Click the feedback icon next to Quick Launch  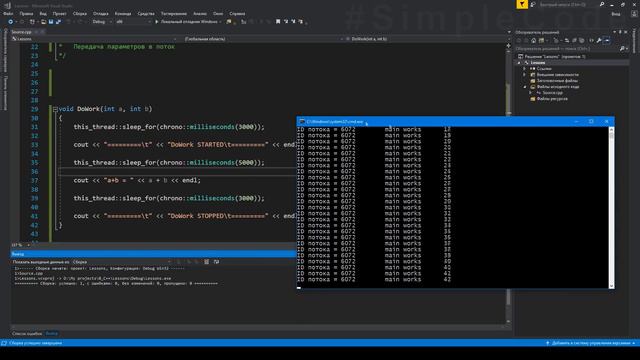tap(533, 4)
